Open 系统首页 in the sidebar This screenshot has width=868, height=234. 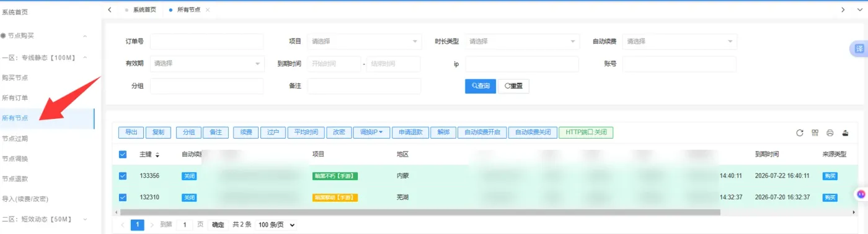pos(15,12)
